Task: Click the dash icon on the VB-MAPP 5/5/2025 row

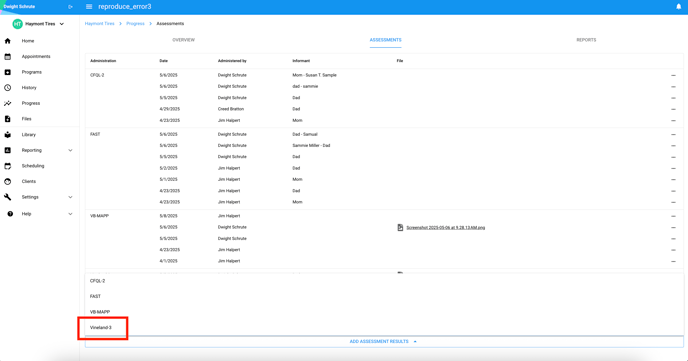Action: tap(673, 239)
